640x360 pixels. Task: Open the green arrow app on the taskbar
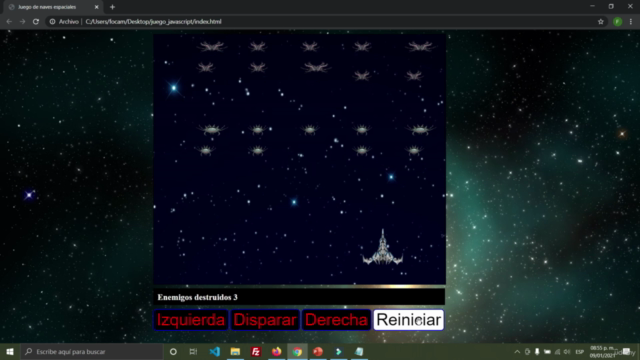coord(338,351)
